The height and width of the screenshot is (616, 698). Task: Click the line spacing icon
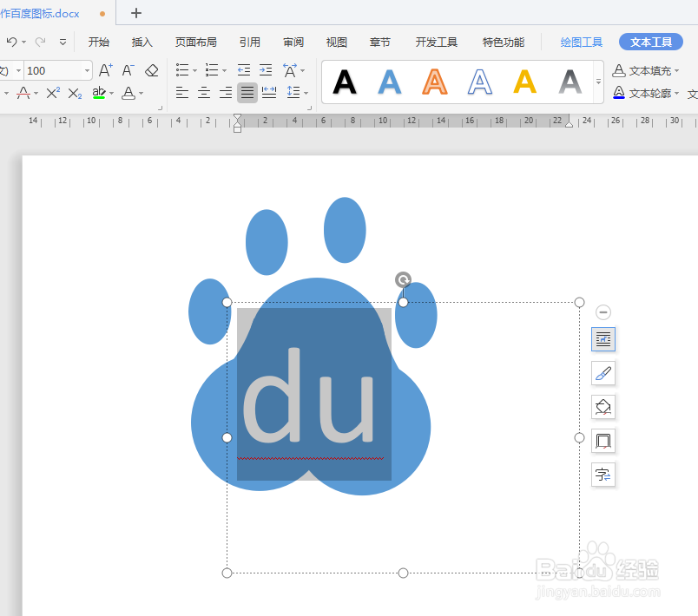(x=293, y=93)
